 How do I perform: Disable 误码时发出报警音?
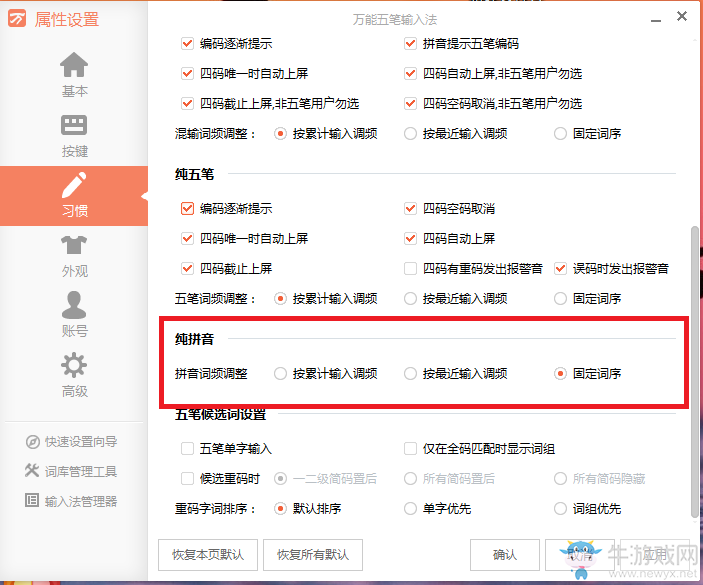click(x=560, y=269)
